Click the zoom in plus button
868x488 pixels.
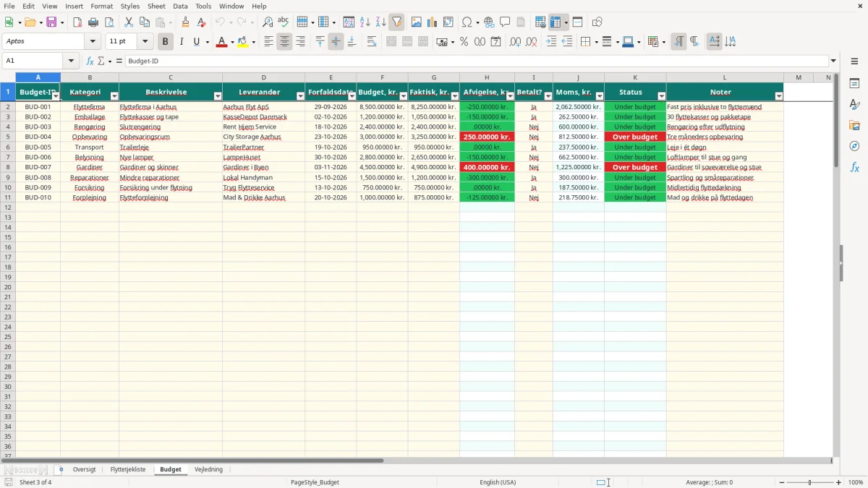[x=839, y=482]
